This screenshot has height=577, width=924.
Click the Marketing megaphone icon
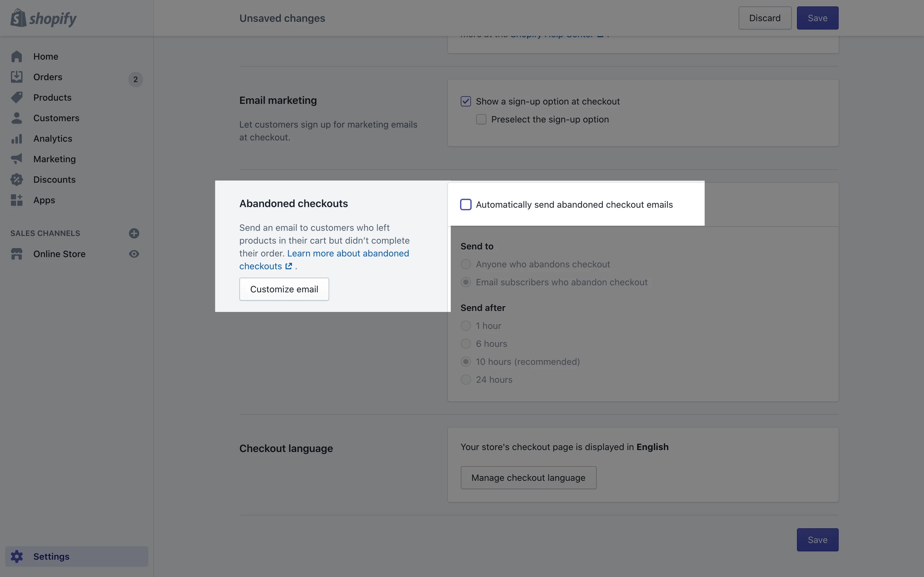point(17,159)
